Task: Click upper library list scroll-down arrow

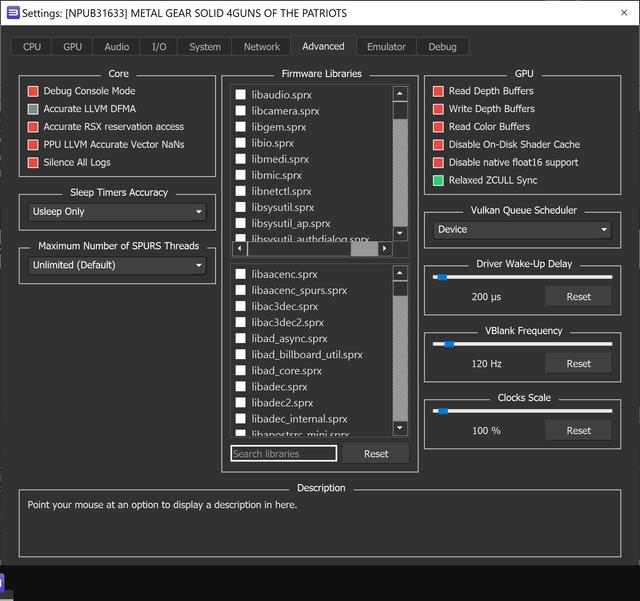Action: point(400,233)
